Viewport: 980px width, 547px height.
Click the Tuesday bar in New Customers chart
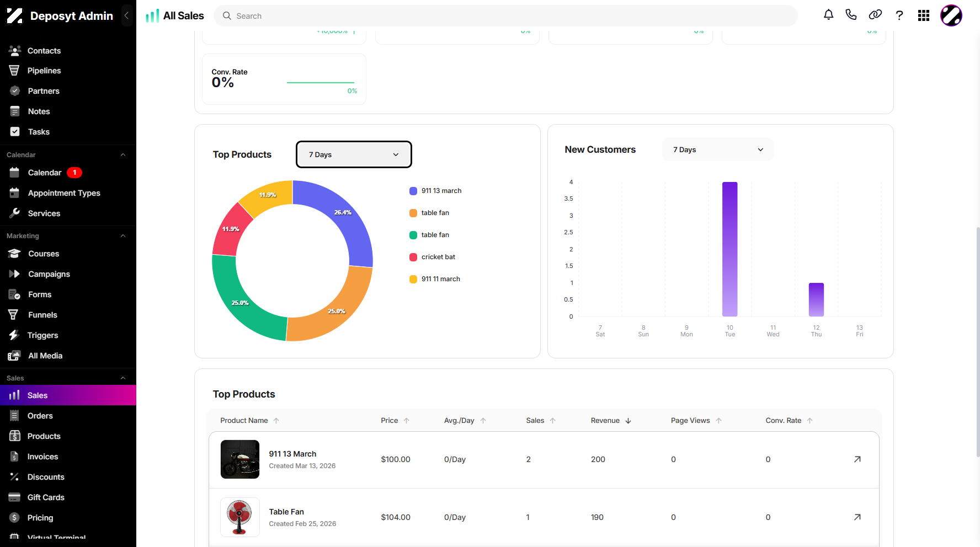(x=729, y=249)
